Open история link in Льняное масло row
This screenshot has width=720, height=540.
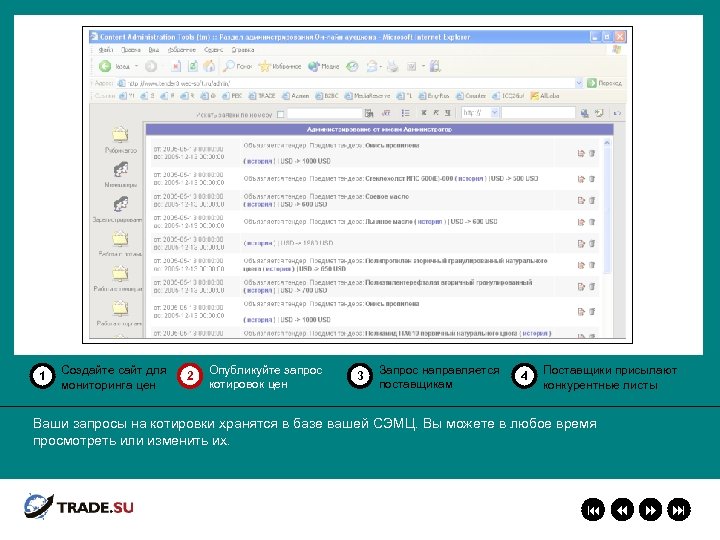click(x=430, y=222)
